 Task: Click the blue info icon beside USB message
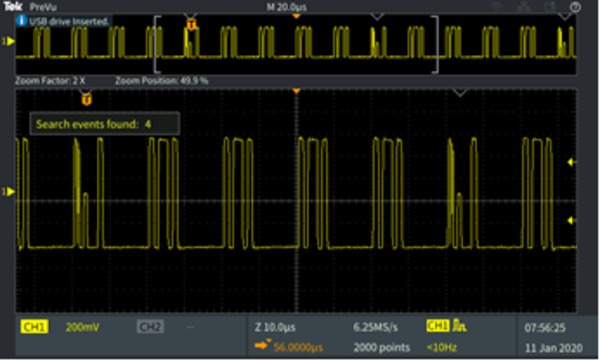(21, 21)
